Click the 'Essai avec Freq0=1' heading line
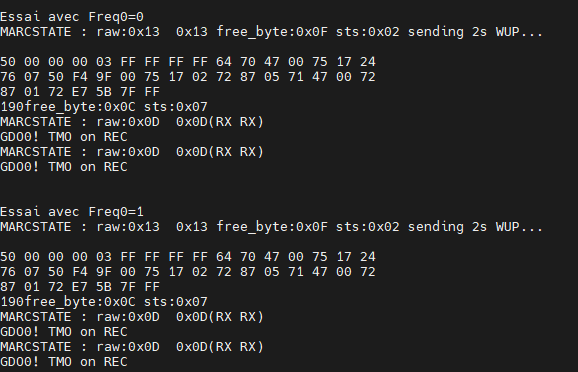This screenshot has width=578, height=372. pyautogui.click(x=72, y=212)
